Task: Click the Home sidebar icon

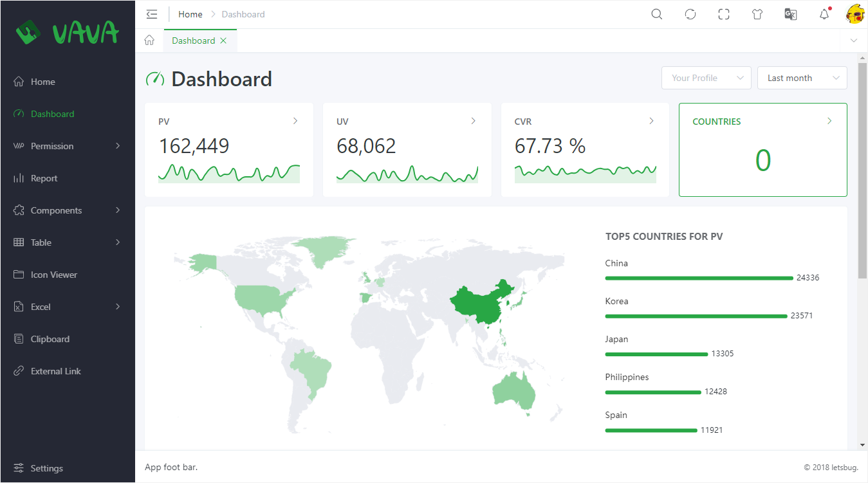Action: tap(19, 82)
